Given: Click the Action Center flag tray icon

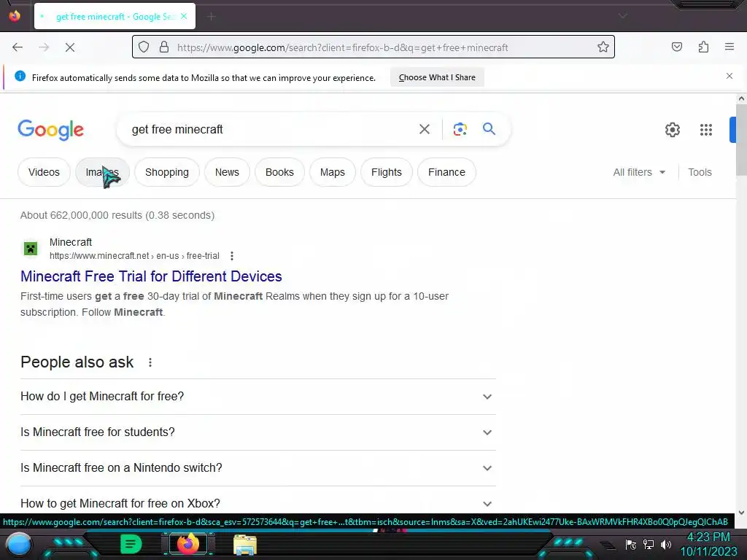Looking at the screenshot, I should tap(631, 544).
